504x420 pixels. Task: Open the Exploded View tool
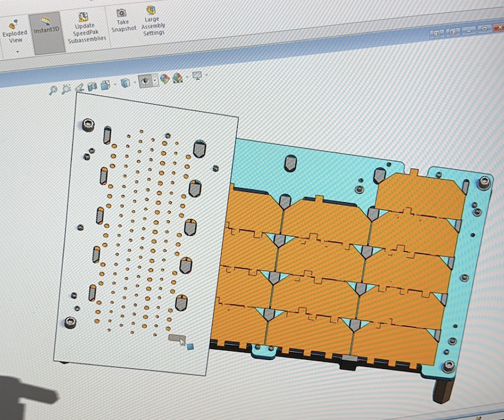[x=15, y=32]
